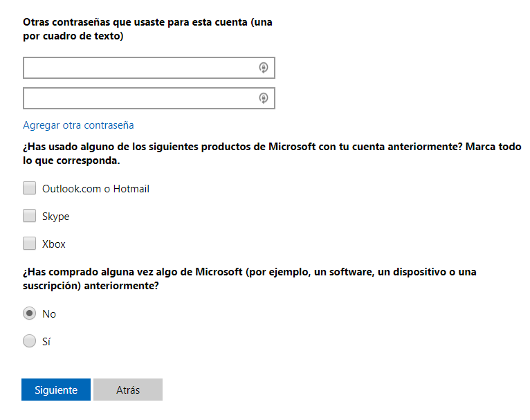The width and height of the screenshot is (530, 420).
Task: Choose the 'Sí' radio button circle
Action: tap(29, 341)
